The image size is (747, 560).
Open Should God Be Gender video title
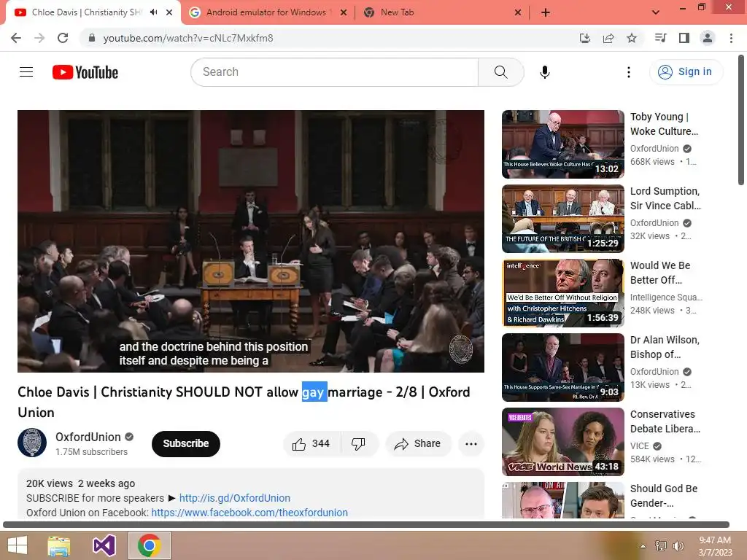pos(664,496)
